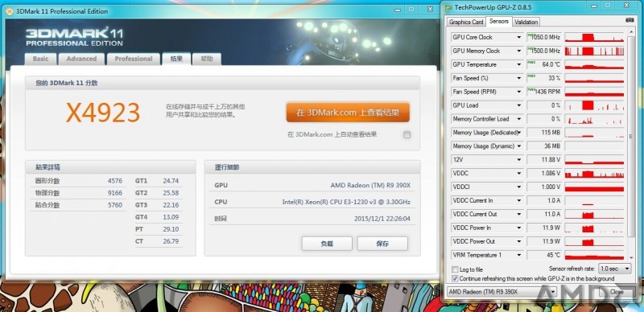644x312 pixels.
Task: Click the combined score value 5760
Action: 114,205
